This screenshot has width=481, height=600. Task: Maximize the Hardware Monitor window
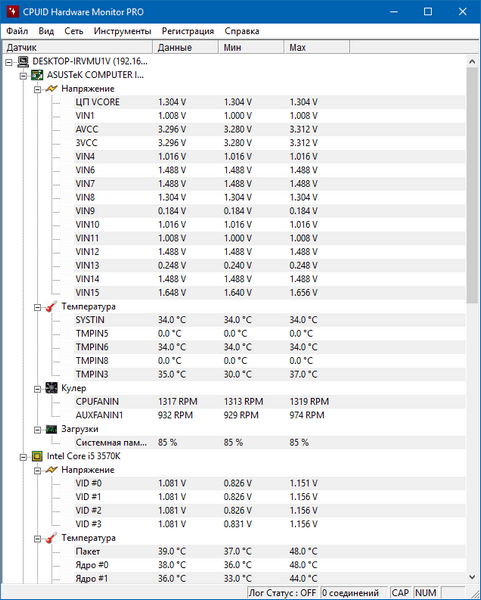coord(428,11)
